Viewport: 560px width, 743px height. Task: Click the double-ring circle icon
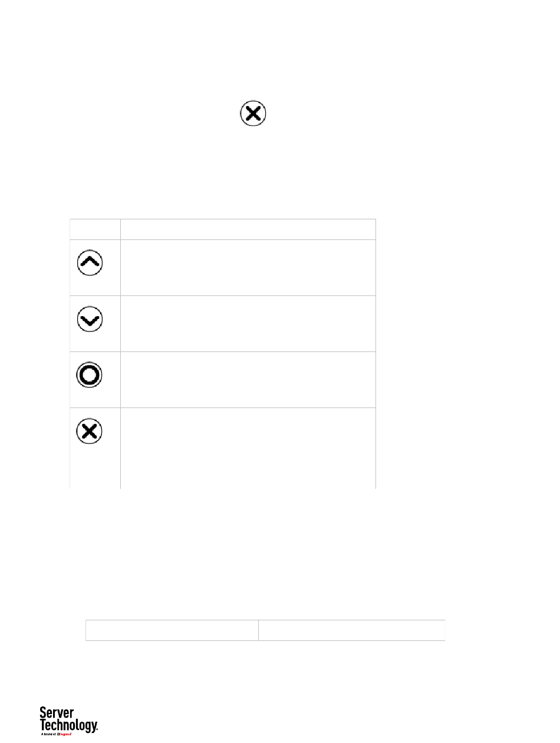(90, 375)
